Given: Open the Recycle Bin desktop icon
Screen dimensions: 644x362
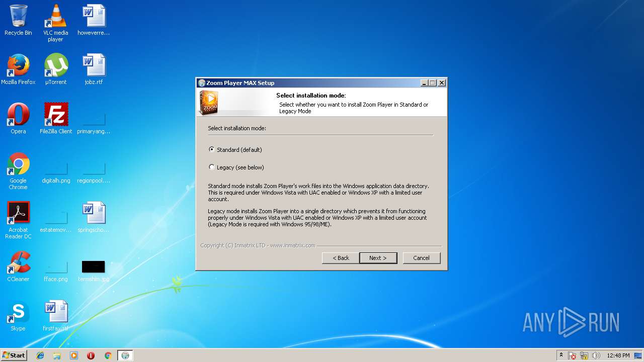Looking at the screenshot, I should click(x=18, y=20).
